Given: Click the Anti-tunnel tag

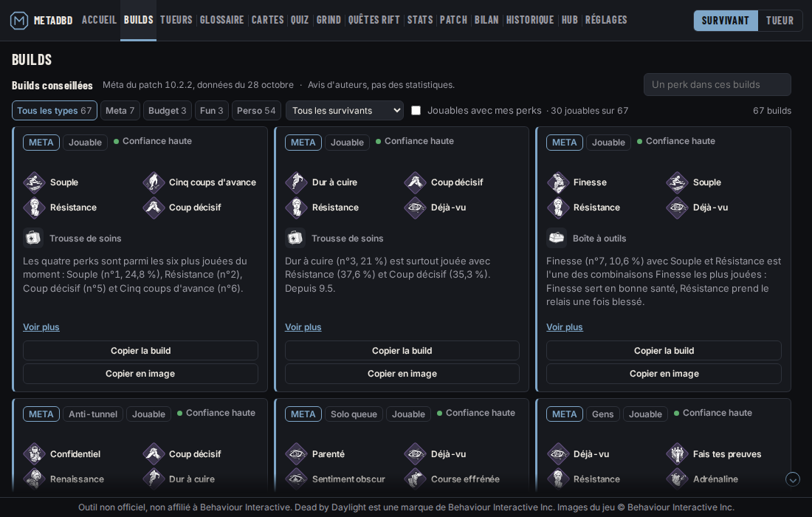Looking at the screenshot, I should point(93,414).
